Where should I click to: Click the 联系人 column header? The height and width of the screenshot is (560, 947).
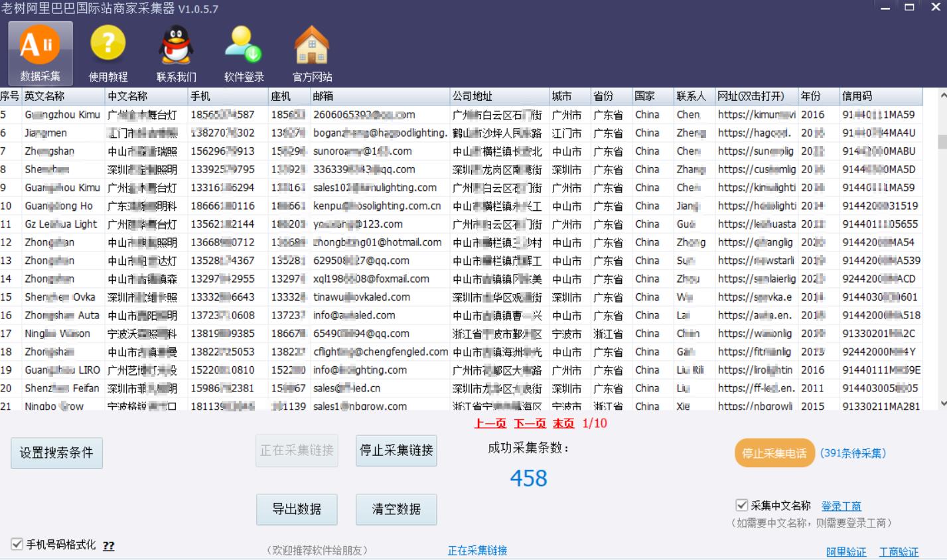694,96
